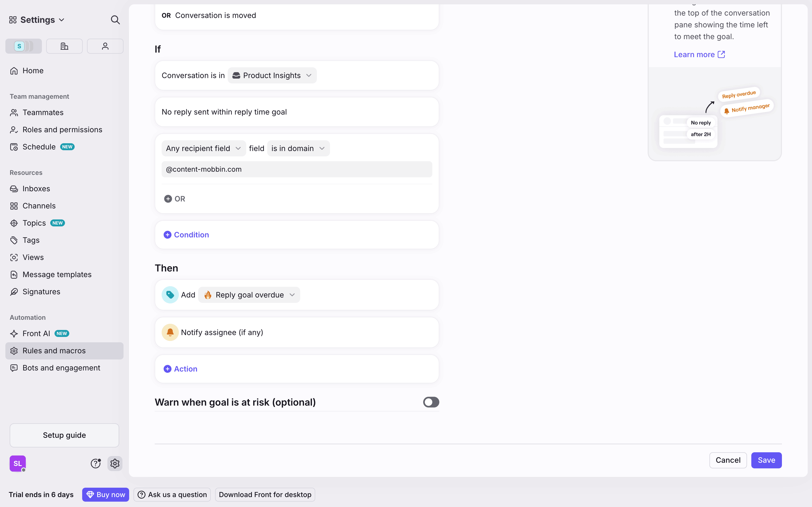Click the settings gear icon at the bottom
The height and width of the screenshot is (507, 812).
click(x=115, y=463)
